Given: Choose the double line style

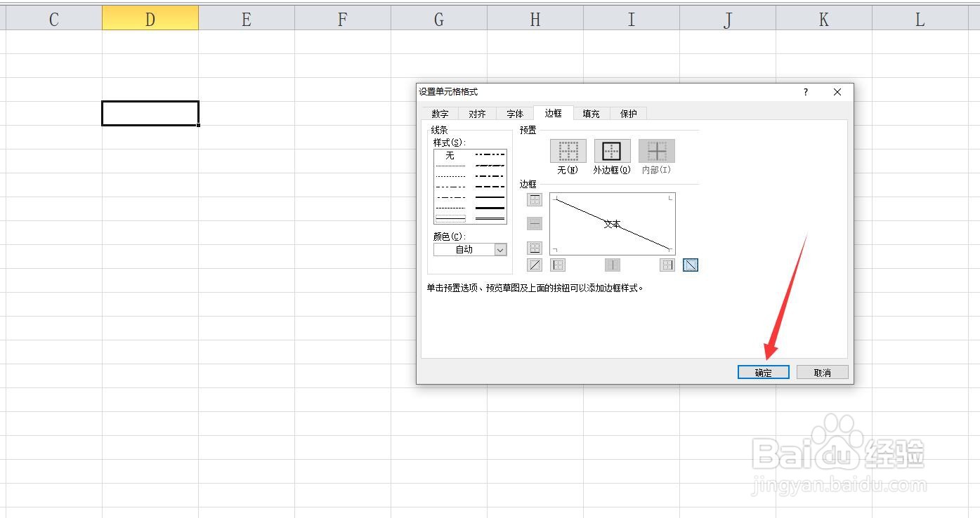Looking at the screenshot, I should pyautogui.click(x=490, y=218).
